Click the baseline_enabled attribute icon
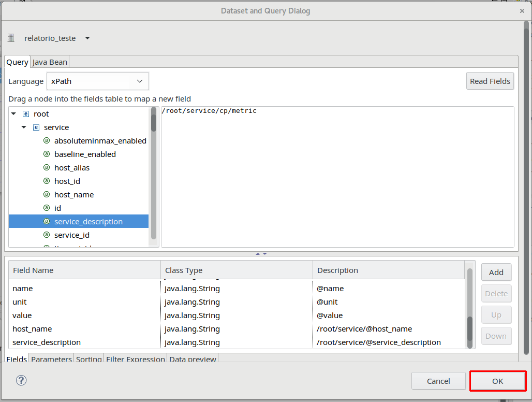This screenshot has width=532, height=402. [47, 154]
